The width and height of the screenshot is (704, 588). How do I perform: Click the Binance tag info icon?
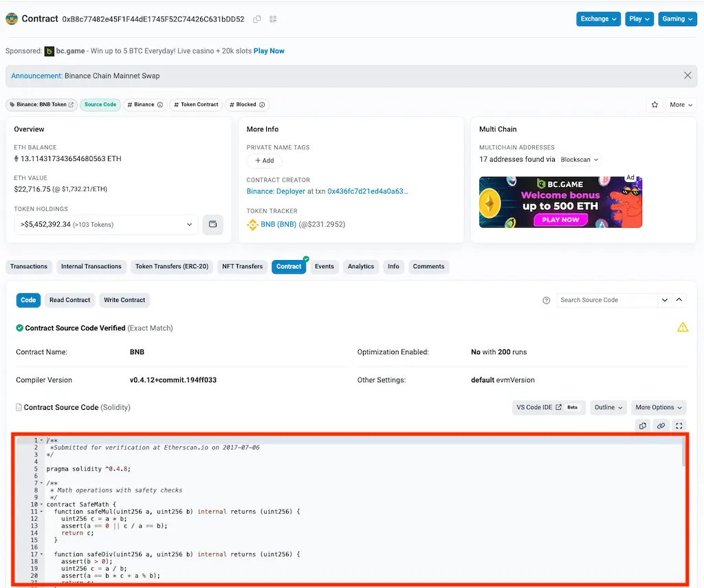[x=159, y=105]
